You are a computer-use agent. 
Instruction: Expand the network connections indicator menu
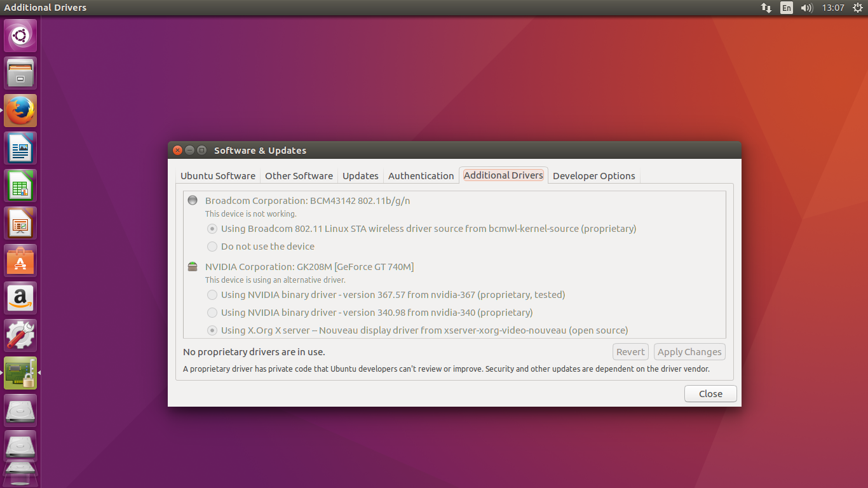click(766, 8)
